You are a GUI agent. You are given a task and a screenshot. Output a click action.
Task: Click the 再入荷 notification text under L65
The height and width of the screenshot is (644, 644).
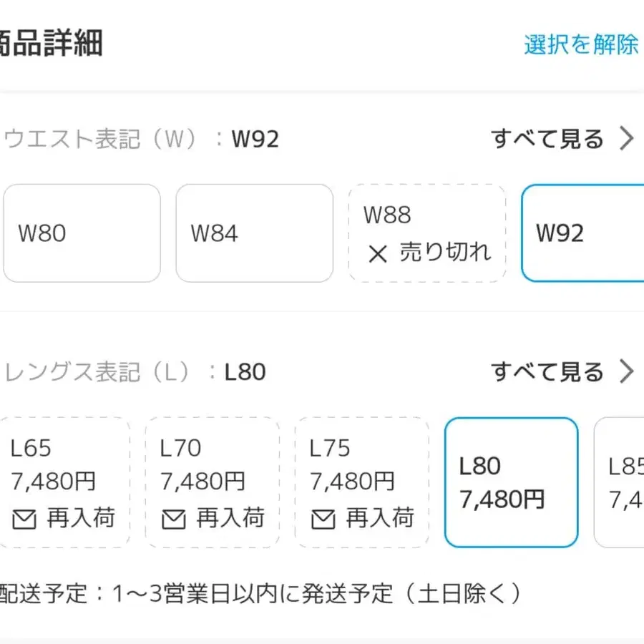pyautogui.click(x=81, y=518)
